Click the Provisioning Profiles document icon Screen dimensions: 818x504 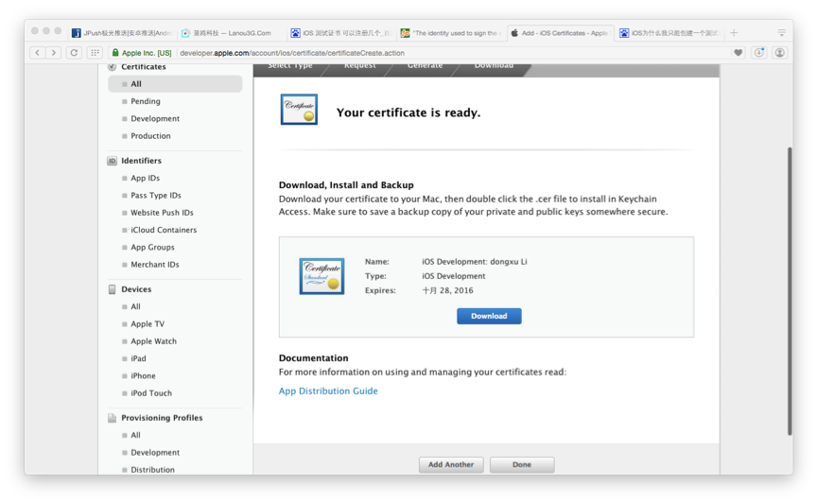click(x=113, y=418)
